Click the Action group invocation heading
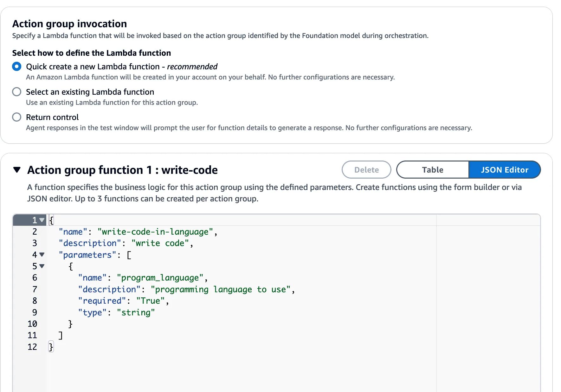 coord(69,24)
